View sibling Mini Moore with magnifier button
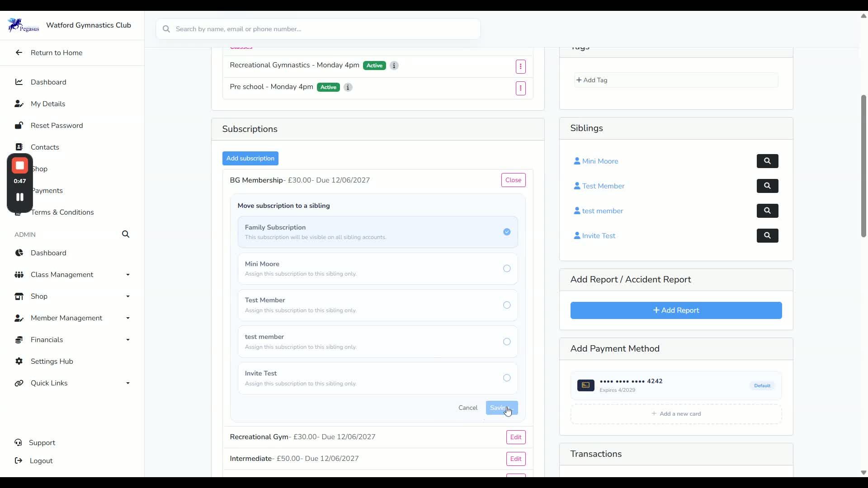Viewport: 868px width, 488px height. pyautogui.click(x=767, y=161)
